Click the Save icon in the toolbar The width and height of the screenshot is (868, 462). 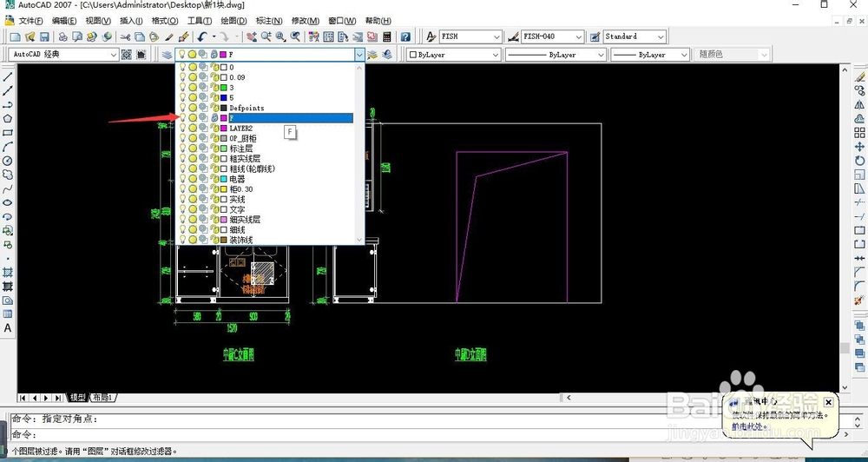[44, 36]
